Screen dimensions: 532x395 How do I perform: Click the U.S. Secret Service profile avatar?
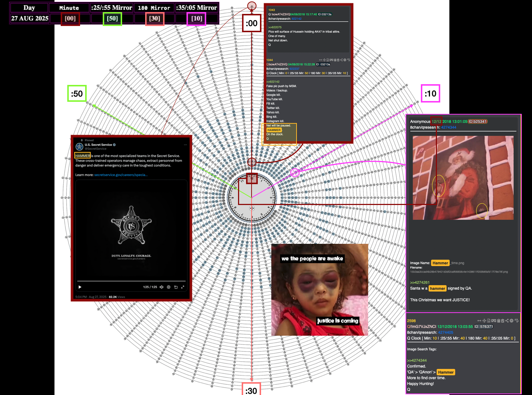[79, 146]
